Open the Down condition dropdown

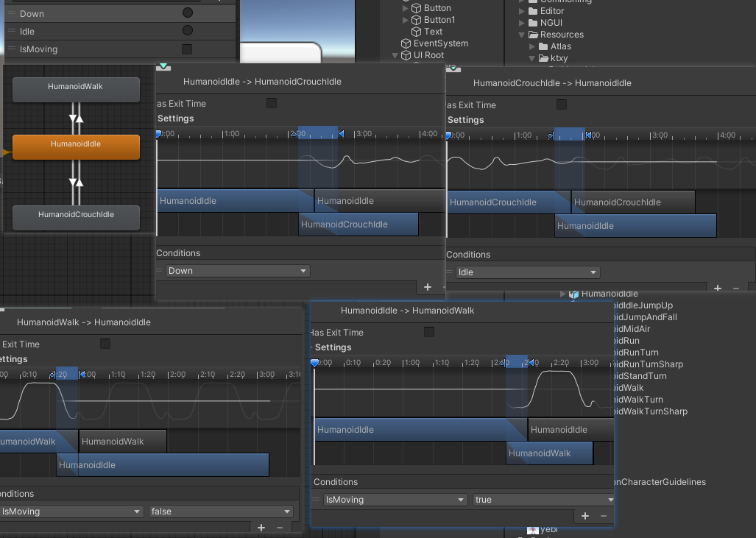[238, 271]
